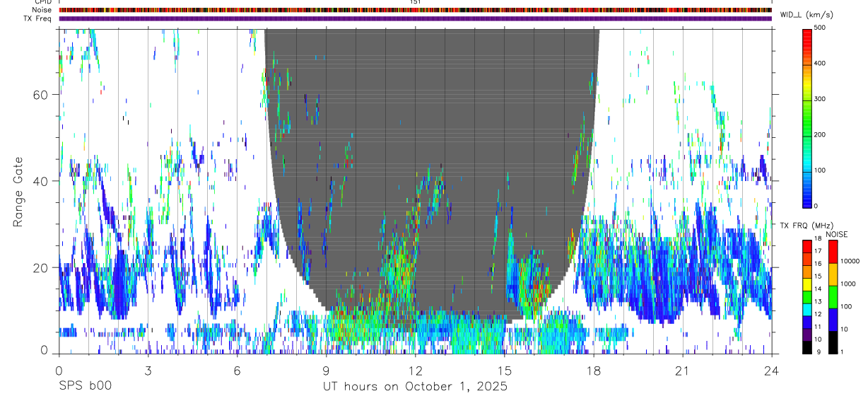Click the 1000 noise scale label
Viewport: 868px width, 401px height.
[x=849, y=284]
